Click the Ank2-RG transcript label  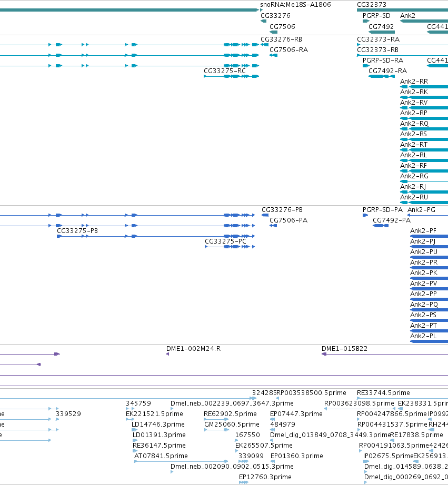tap(414, 176)
